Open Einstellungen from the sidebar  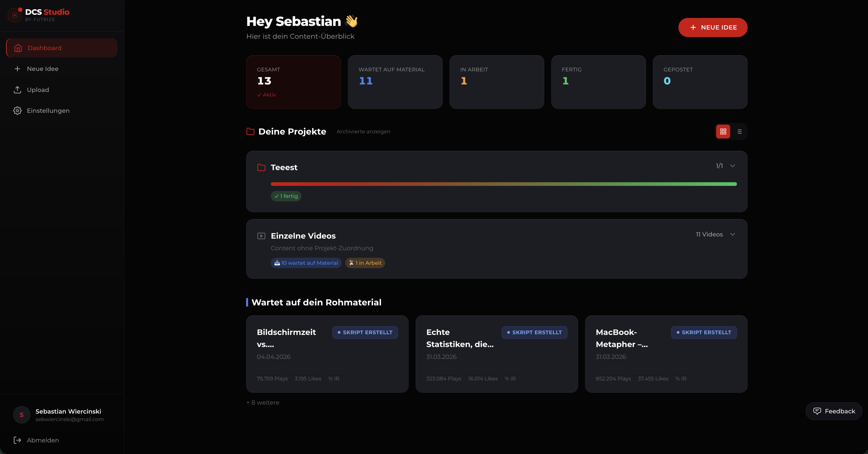coord(48,111)
